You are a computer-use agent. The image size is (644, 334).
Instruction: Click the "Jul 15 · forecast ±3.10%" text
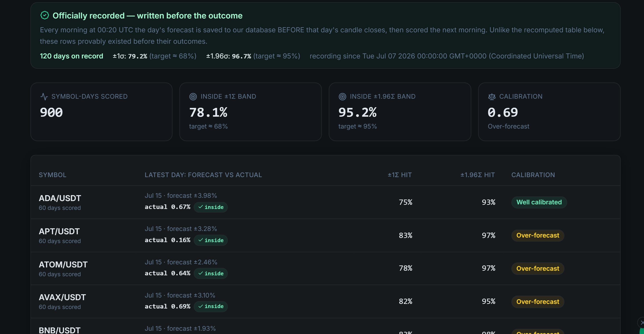(180, 295)
